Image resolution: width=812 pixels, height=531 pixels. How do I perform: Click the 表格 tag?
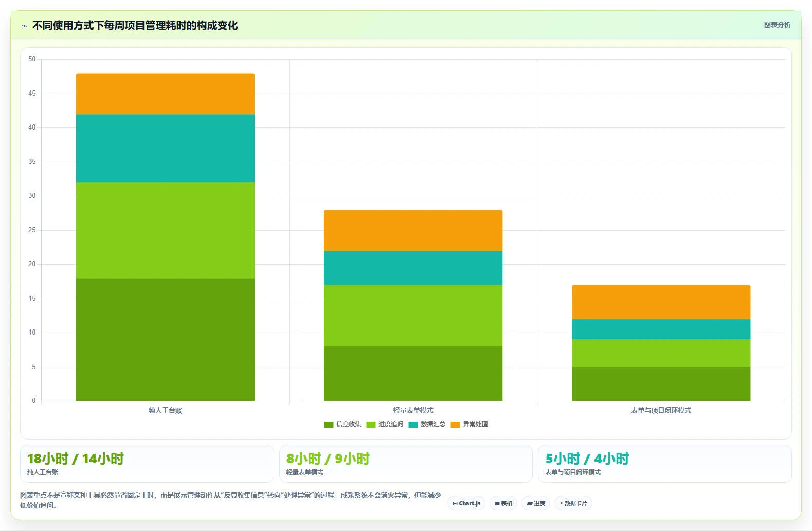point(503,503)
